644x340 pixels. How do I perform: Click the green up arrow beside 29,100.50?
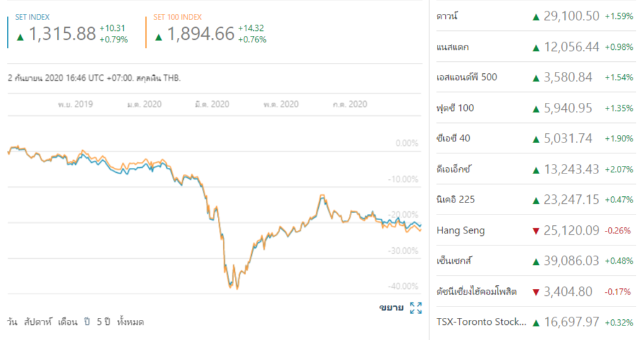coord(536,16)
